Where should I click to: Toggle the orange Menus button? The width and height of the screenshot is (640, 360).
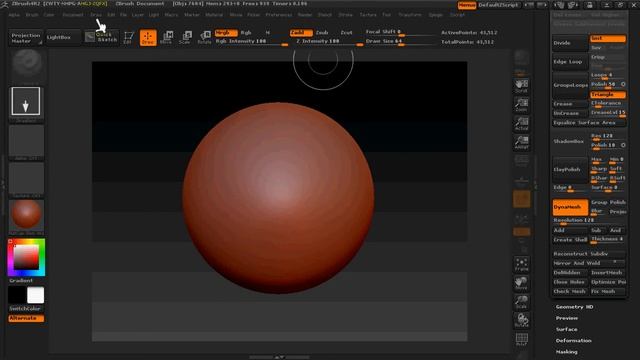click(x=467, y=5)
